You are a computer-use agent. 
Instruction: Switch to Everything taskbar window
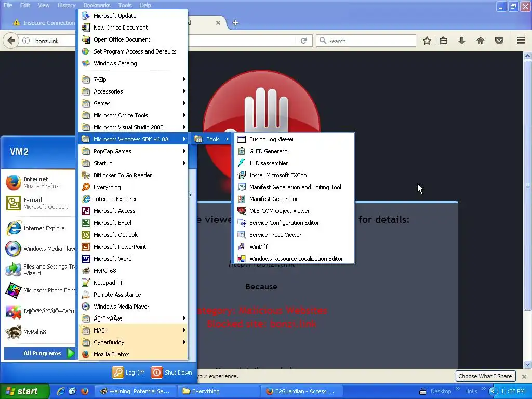(219, 391)
